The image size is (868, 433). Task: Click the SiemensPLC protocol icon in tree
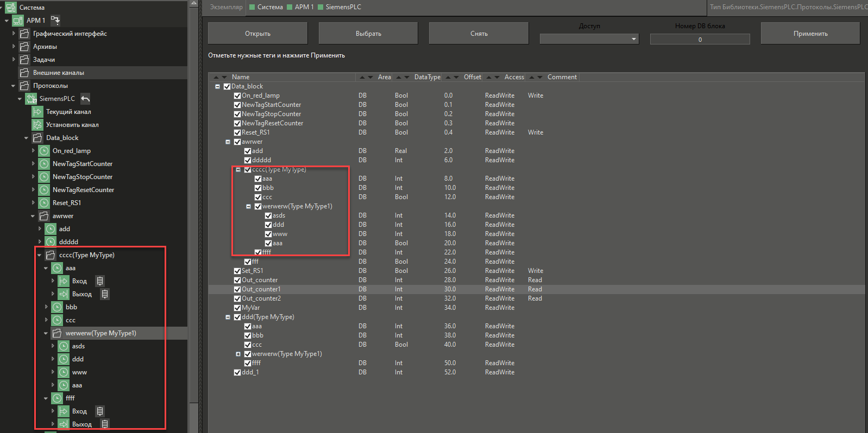point(31,99)
